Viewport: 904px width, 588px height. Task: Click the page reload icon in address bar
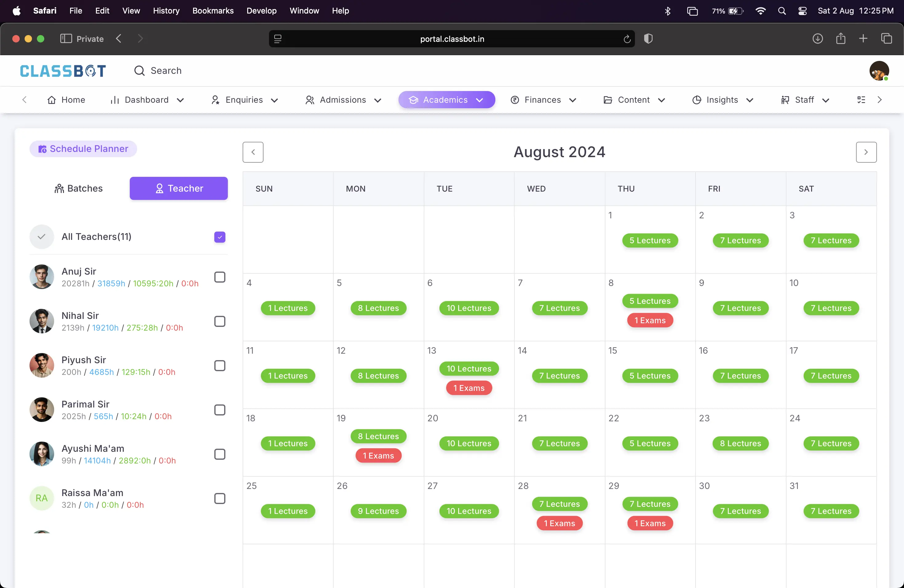point(627,39)
